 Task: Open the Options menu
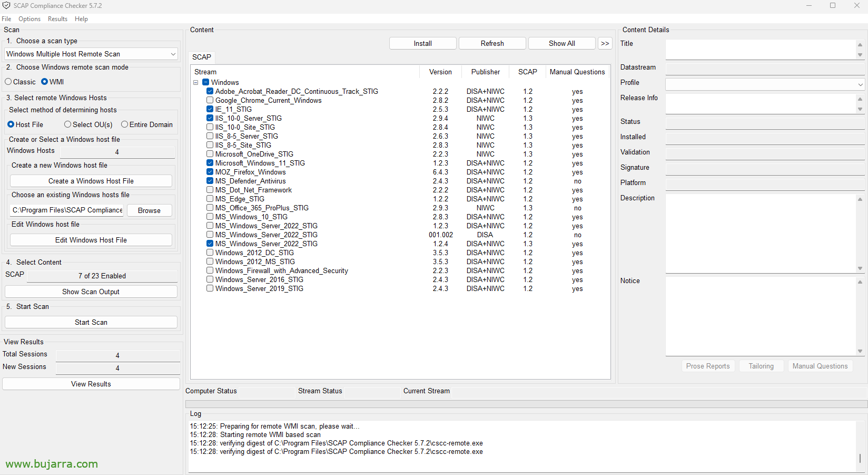click(x=29, y=19)
